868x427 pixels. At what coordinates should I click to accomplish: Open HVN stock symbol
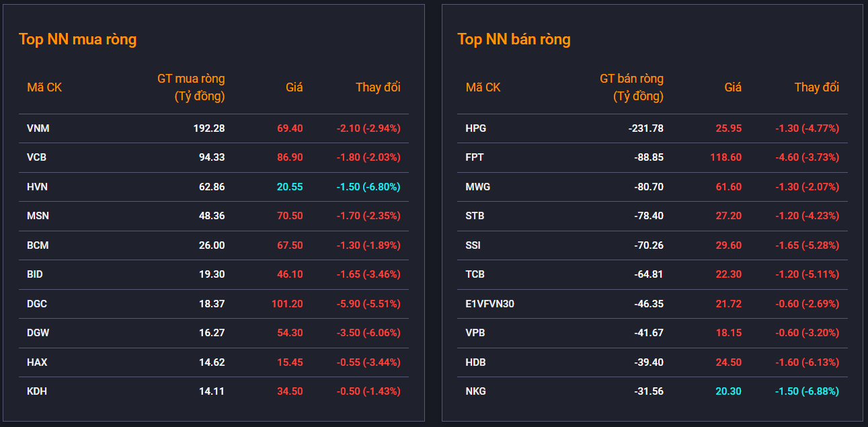38,187
